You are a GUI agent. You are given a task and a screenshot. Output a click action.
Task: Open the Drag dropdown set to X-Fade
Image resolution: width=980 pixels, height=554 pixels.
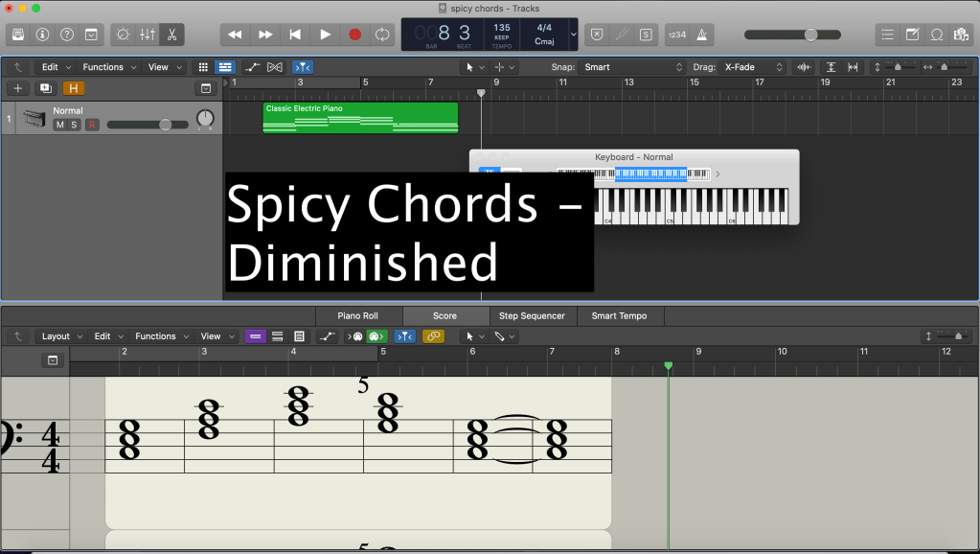coord(754,67)
